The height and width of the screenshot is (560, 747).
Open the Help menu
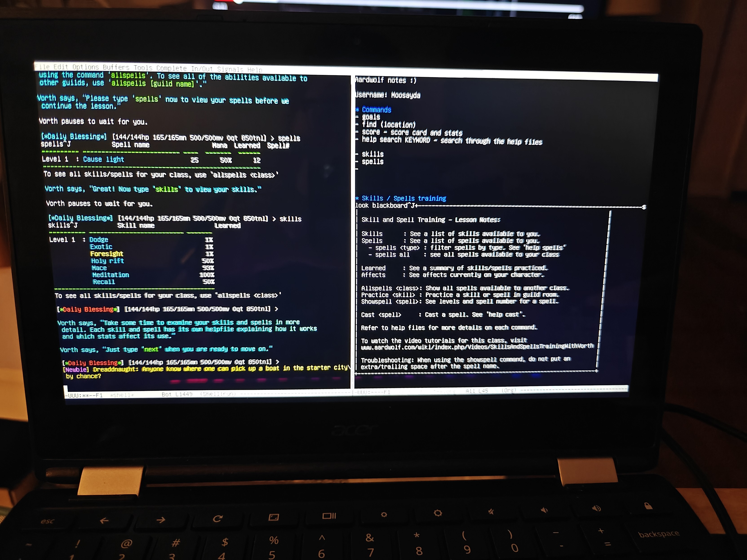(x=255, y=70)
